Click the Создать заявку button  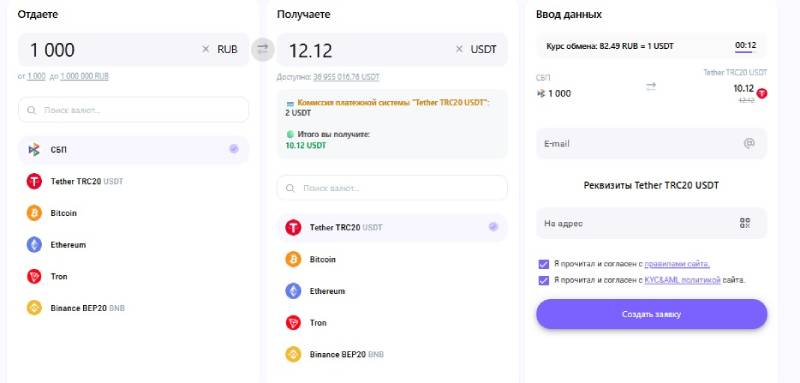coord(652,314)
